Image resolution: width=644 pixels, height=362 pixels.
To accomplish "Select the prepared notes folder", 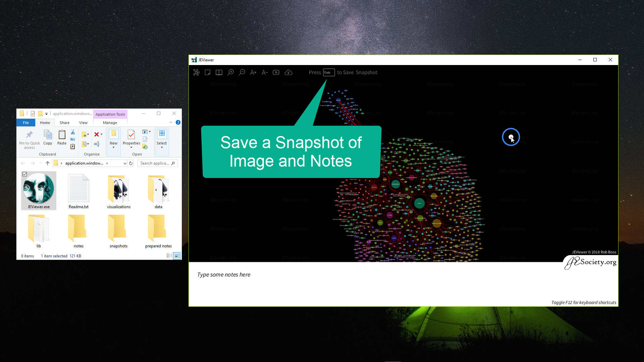I will pos(158,231).
